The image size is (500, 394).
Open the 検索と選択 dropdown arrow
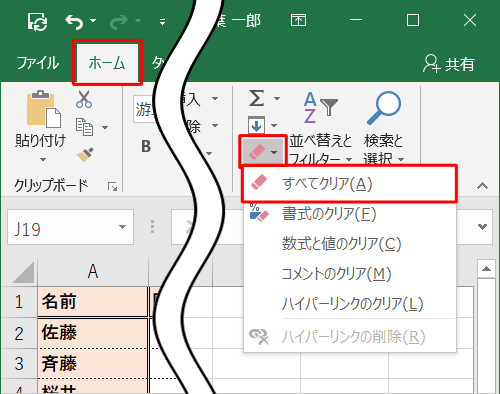pos(401,159)
